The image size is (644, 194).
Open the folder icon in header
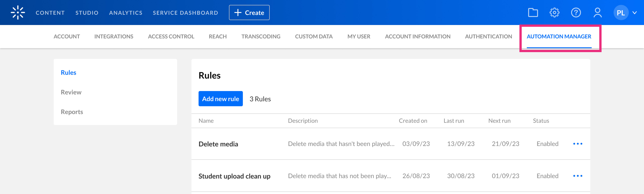pos(533,13)
